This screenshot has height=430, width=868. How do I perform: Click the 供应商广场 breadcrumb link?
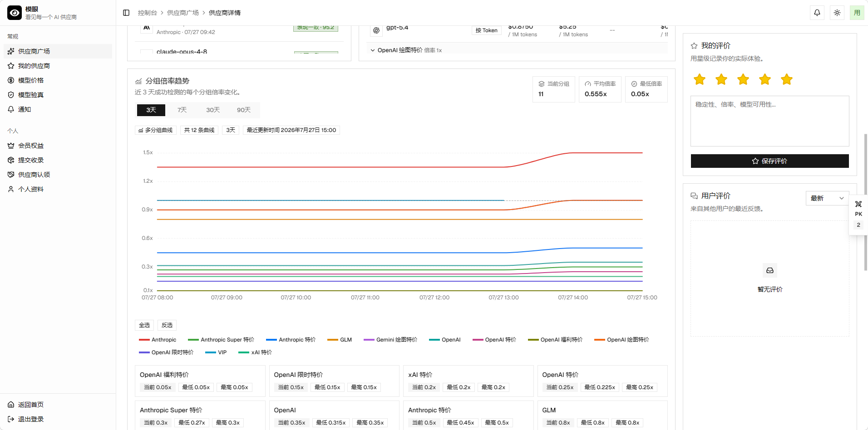click(183, 13)
